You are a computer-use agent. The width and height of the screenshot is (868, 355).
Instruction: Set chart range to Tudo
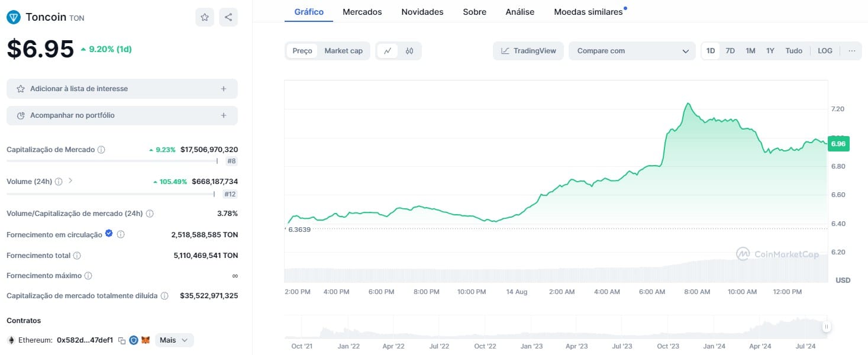pyautogui.click(x=794, y=51)
